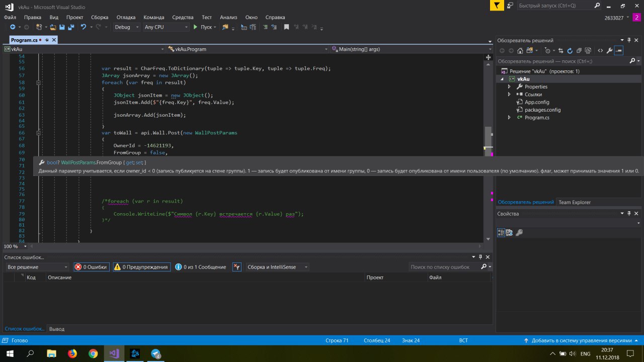Open the Файл menu
The image size is (644, 362).
point(10,17)
